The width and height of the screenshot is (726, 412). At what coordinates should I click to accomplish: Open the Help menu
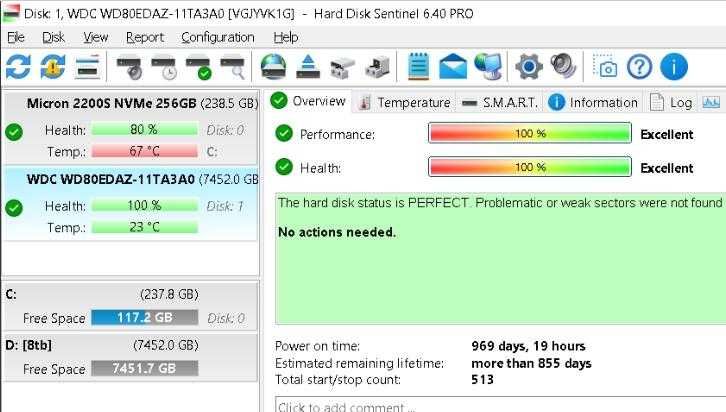point(286,37)
